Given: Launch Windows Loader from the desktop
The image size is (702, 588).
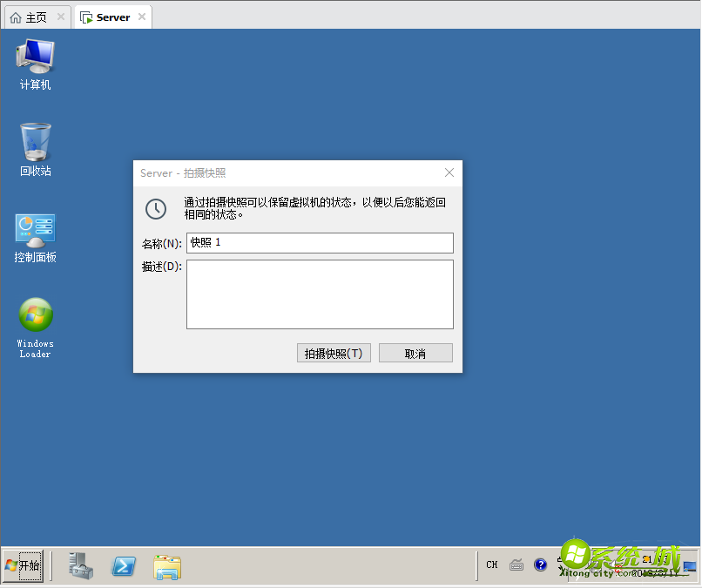Looking at the screenshot, I should tap(35, 314).
